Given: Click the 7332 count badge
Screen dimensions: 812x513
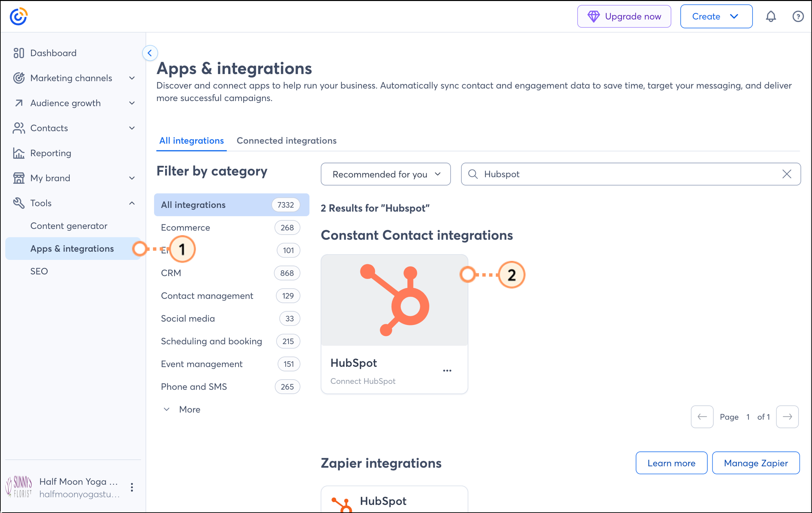Looking at the screenshot, I should (286, 205).
